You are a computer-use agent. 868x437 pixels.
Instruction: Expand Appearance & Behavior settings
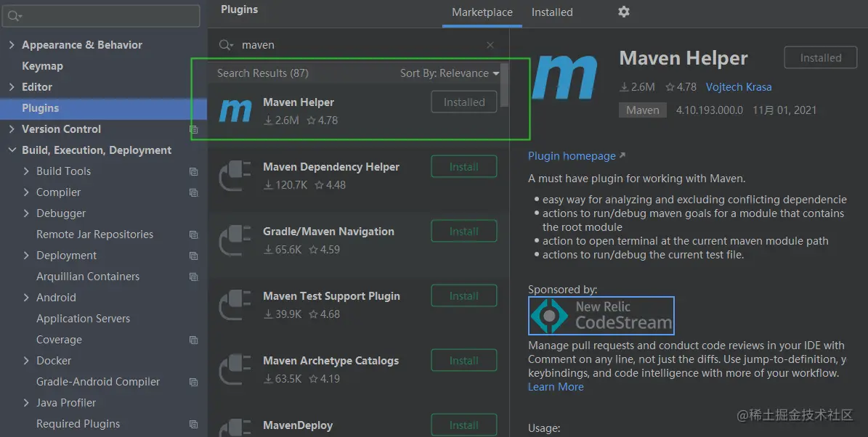tap(12, 45)
